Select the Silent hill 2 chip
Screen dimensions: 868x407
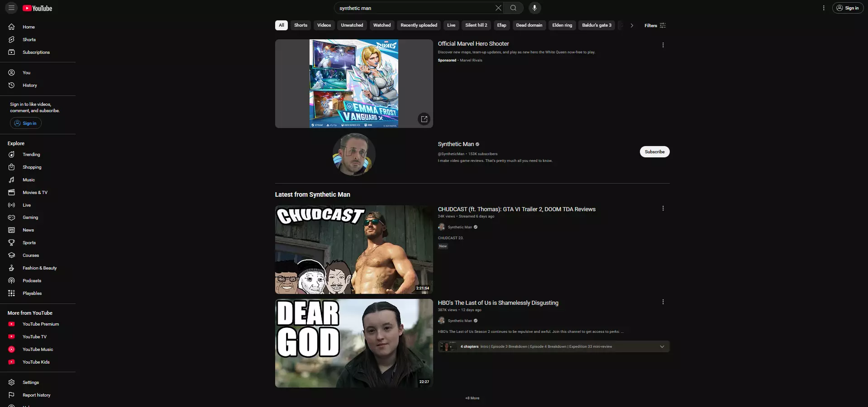(476, 25)
